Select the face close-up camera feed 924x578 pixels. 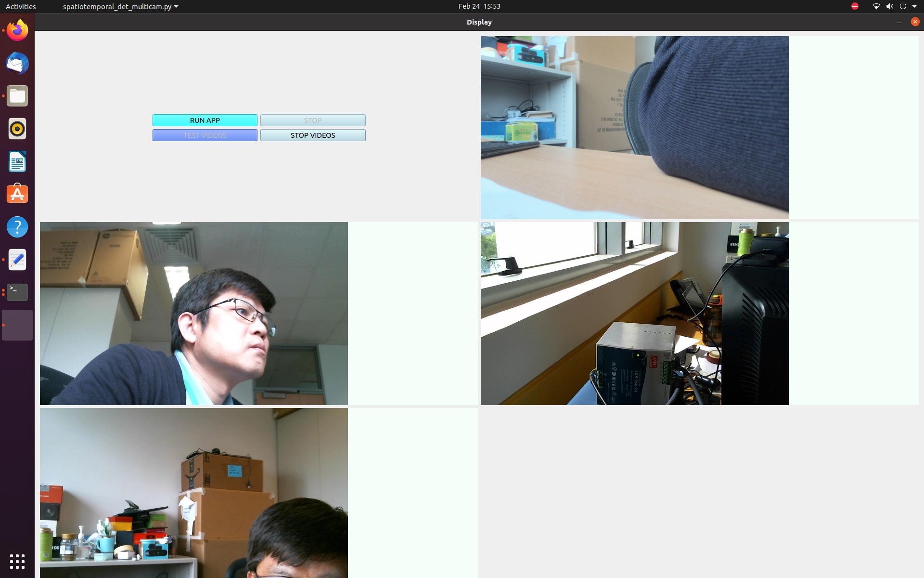coord(193,313)
